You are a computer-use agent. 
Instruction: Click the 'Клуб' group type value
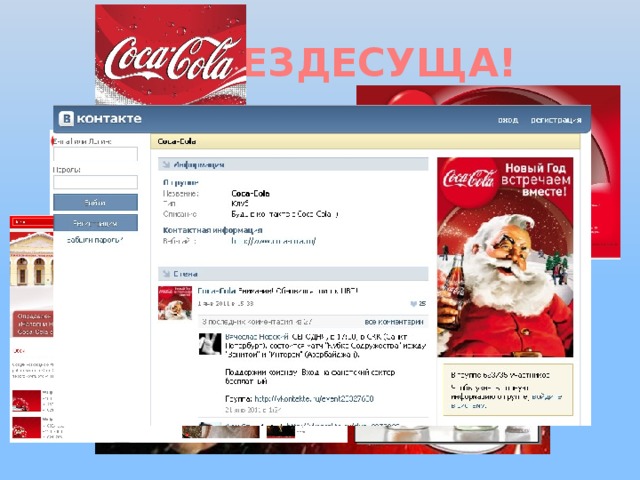pyautogui.click(x=240, y=203)
